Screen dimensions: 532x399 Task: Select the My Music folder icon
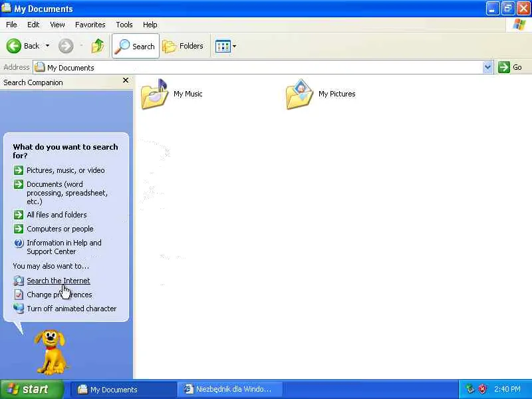pos(154,94)
